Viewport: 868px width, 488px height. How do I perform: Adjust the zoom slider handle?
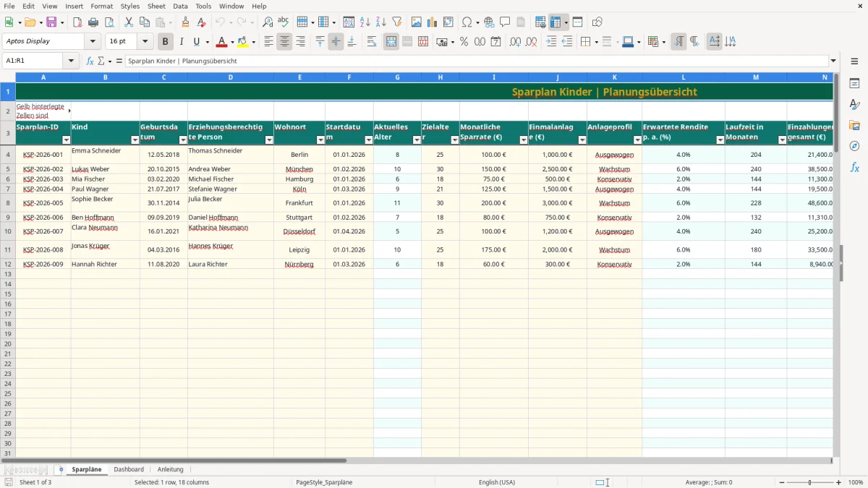(809, 482)
